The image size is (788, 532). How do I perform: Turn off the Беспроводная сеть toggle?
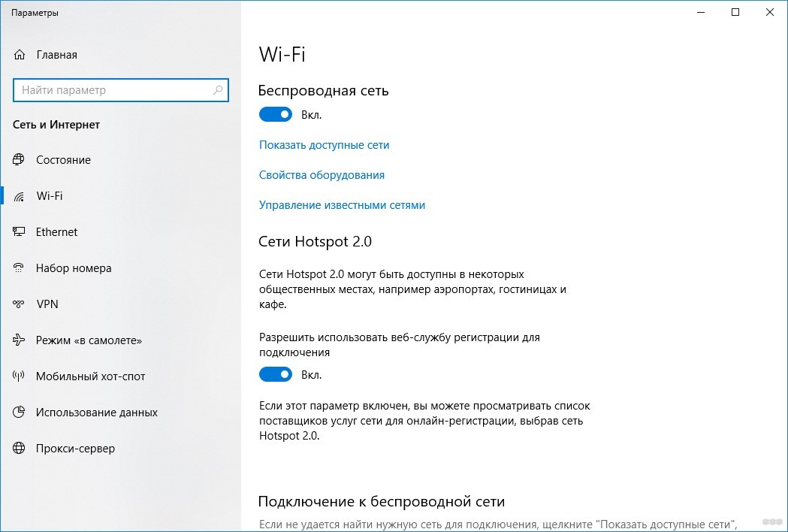coord(276,115)
